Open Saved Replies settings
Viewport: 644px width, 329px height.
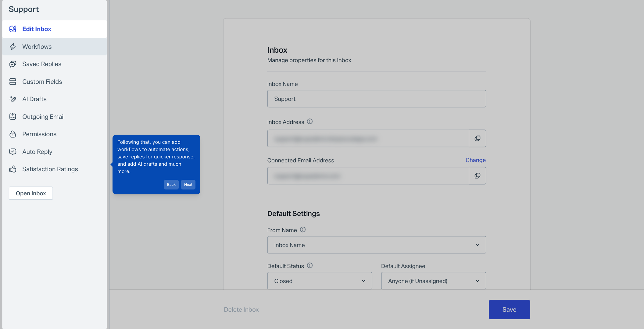[x=55, y=64]
